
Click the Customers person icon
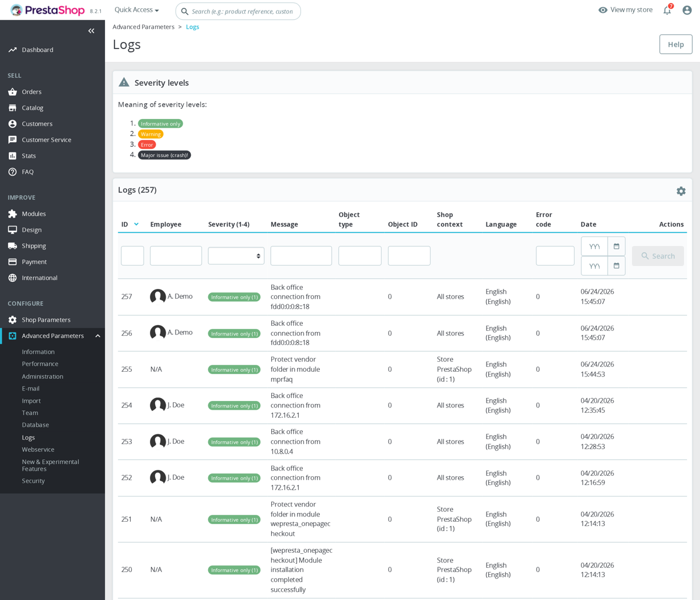[12, 124]
